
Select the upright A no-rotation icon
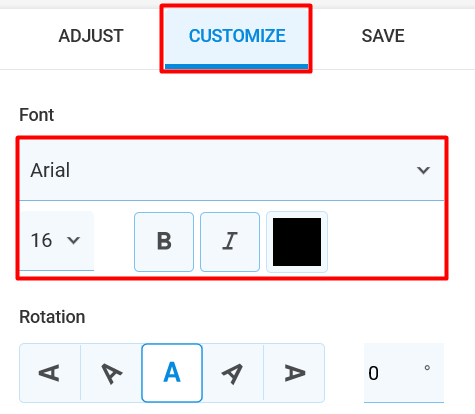point(172,373)
